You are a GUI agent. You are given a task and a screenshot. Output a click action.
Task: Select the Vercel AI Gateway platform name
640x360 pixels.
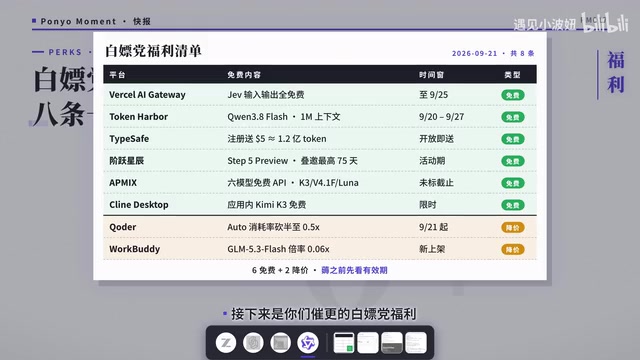tap(147, 95)
